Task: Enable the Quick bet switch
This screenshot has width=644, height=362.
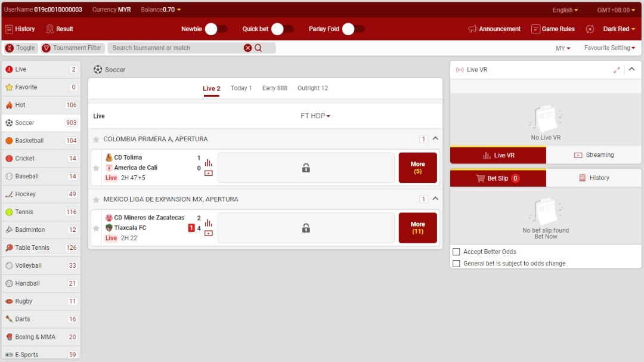Action: (x=281, y=29)
